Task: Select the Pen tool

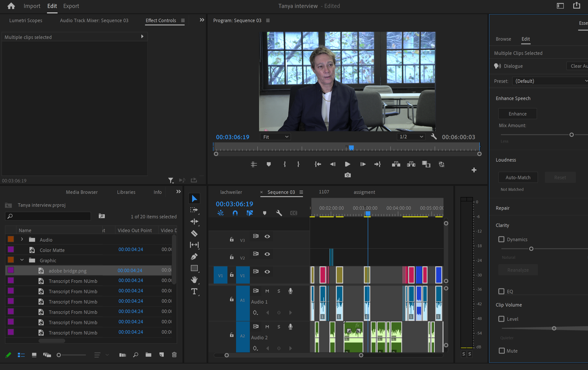Action: tap(194, 256)
